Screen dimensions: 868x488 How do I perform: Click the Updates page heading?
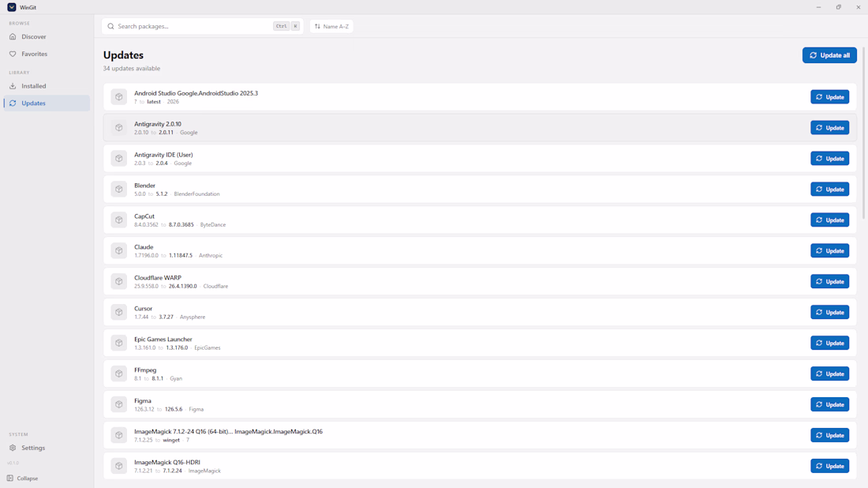[123, 54]
